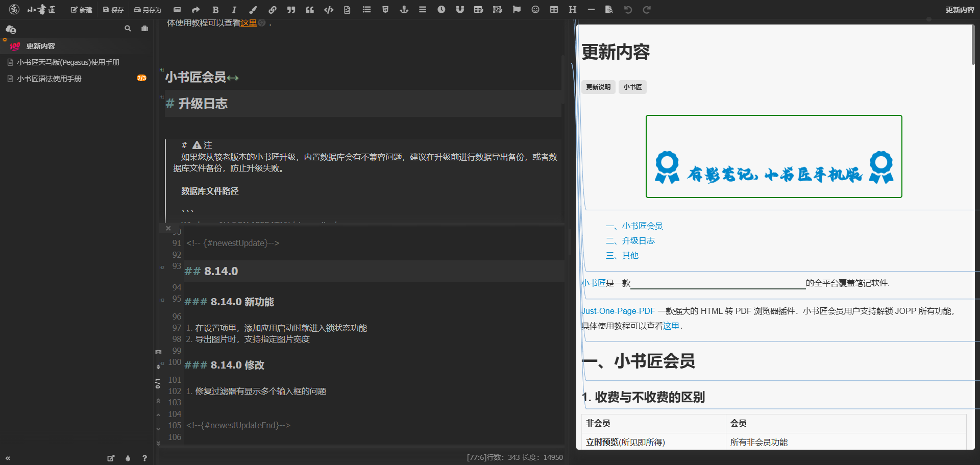Image resolution: width=980 pixels, height=465 pixels.
Task: Click the 有影笔记 banner image in the preview
Action: (774, 156)
